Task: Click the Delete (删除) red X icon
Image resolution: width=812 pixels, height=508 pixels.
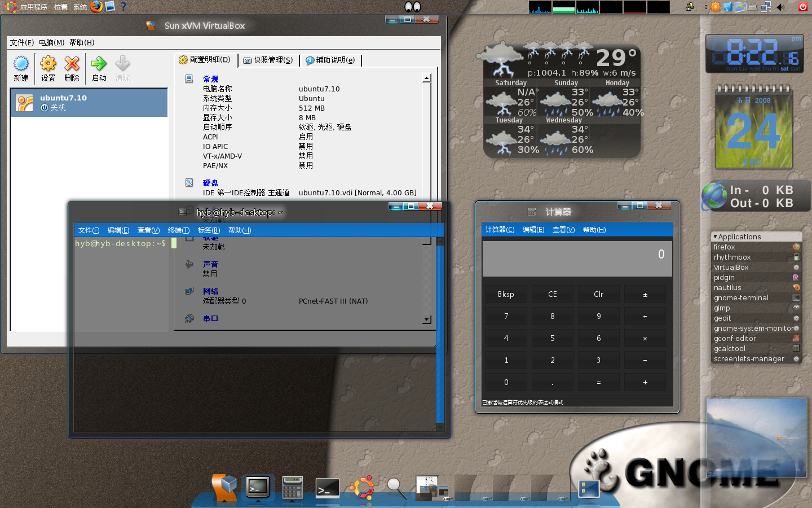Action: [x=72, y=69]
